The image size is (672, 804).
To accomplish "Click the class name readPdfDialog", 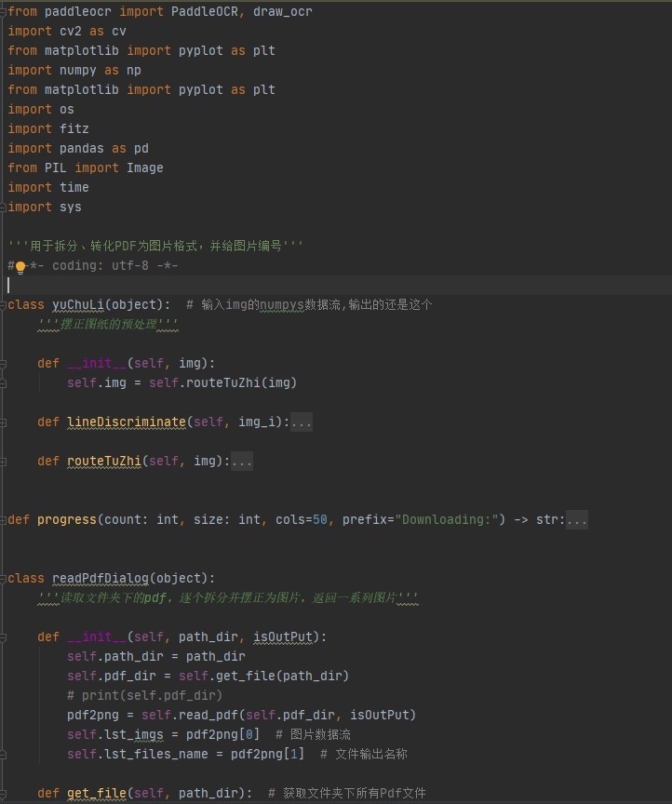I will tap(101, 579).
